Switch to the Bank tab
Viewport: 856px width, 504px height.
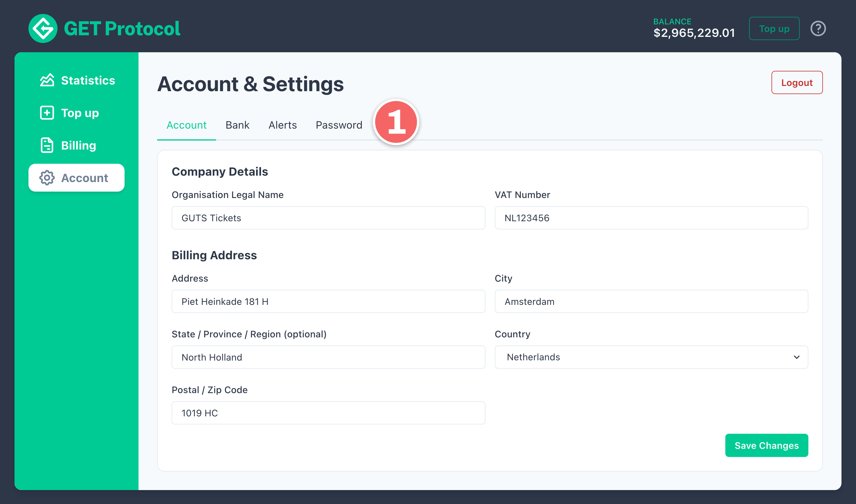click(x=237, y=125)
